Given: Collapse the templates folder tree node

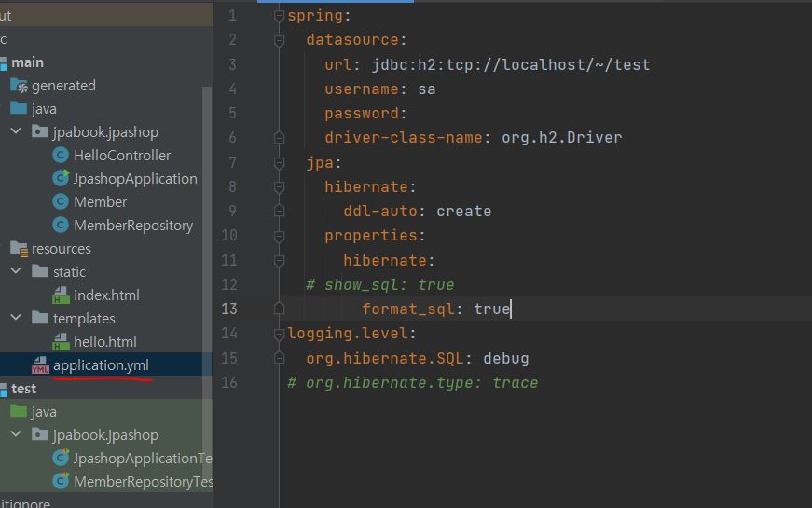Looking at the screenshot, I should coord(16,319).
